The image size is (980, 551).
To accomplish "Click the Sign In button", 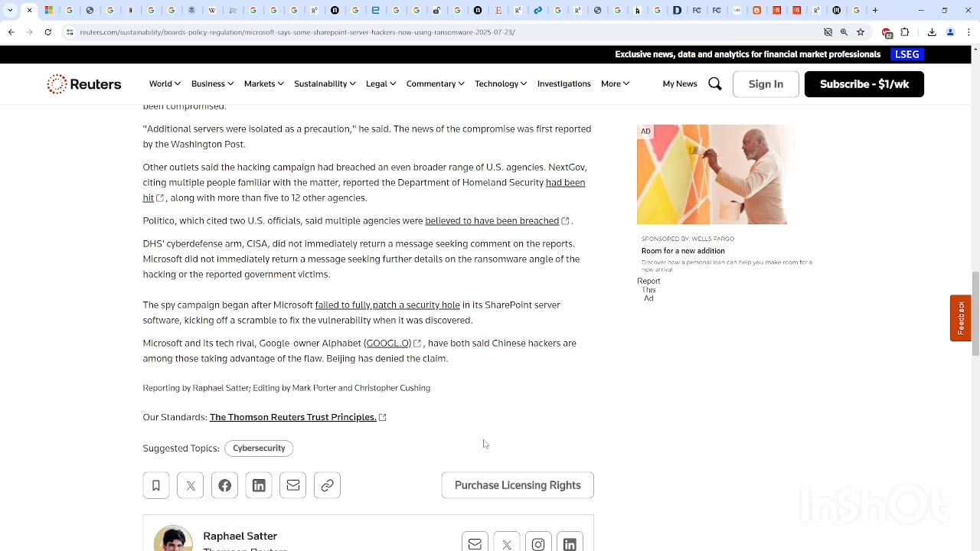I will [766, 84].
